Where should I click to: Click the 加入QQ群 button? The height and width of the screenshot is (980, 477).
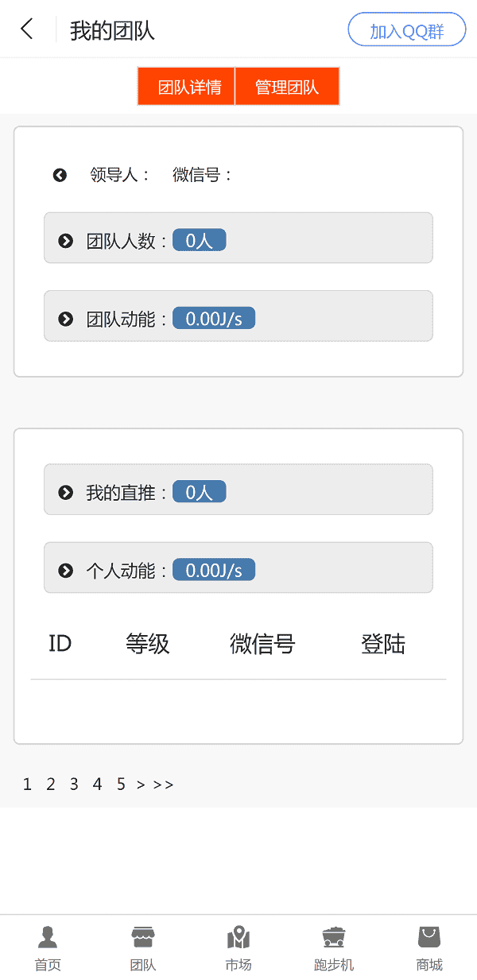406,29
